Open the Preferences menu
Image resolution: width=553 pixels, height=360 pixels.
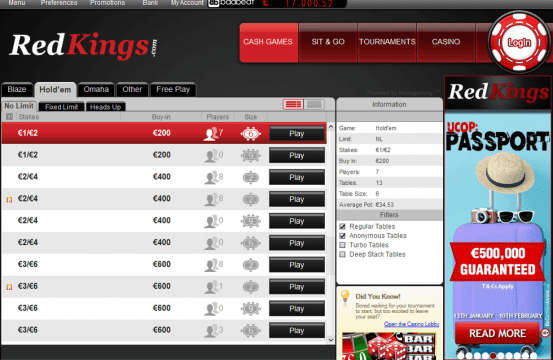click(59, 3)
